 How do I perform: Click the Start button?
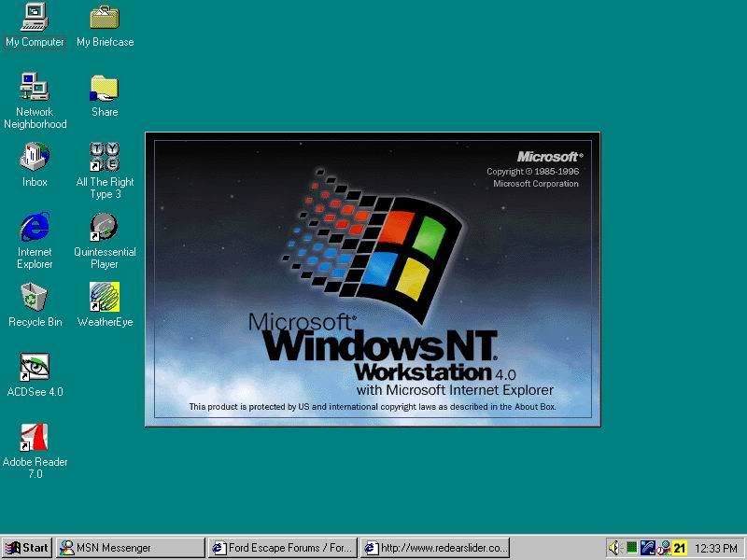tap(26, 548)
